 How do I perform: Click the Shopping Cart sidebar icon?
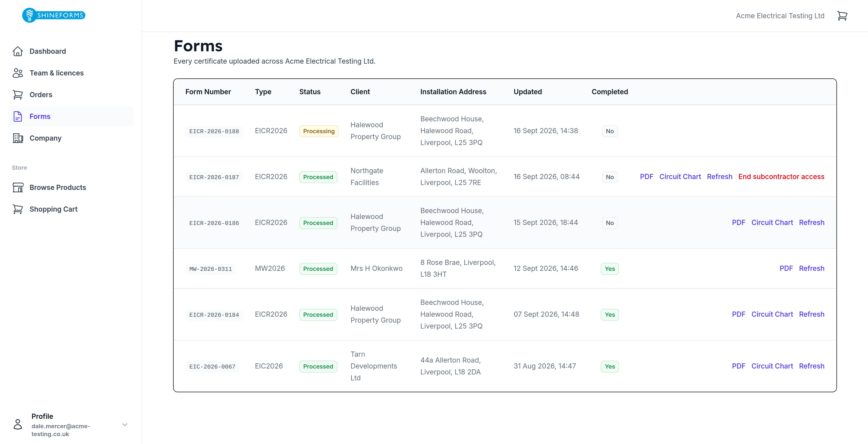pos(18,209)
